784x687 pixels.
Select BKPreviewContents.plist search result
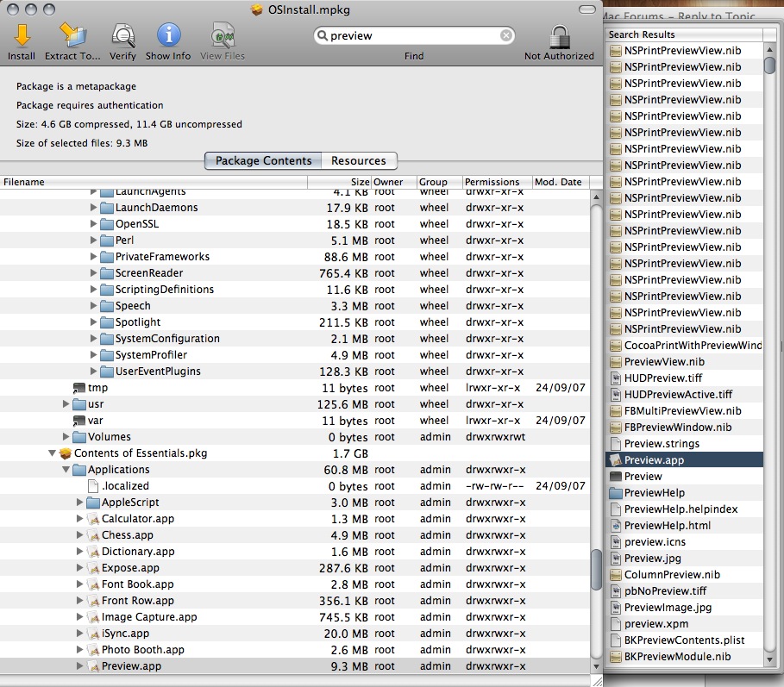click(685, 640)
